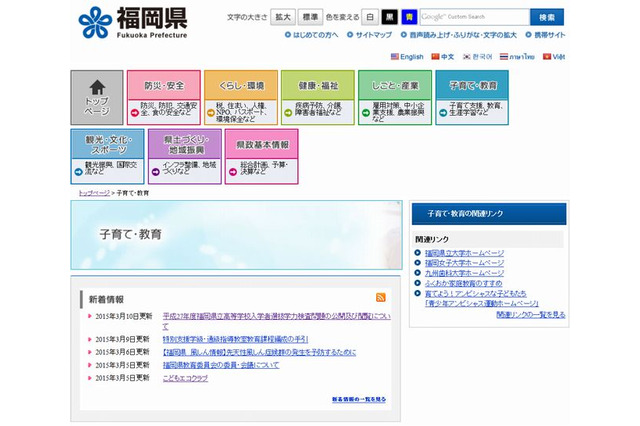Click the Fukuoka Prefecture flower logo
The image size is (640, 426).
(x=97, y=23)
